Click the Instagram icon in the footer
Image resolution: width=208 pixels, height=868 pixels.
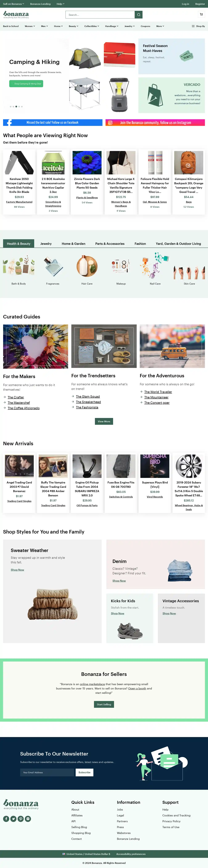coord(28,819)
